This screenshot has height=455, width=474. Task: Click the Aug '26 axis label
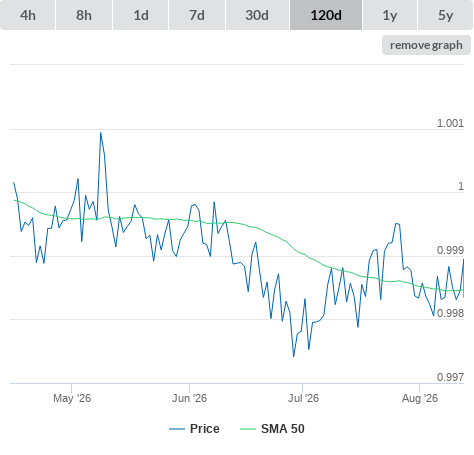pyautogui.click(x=420, y=398)
